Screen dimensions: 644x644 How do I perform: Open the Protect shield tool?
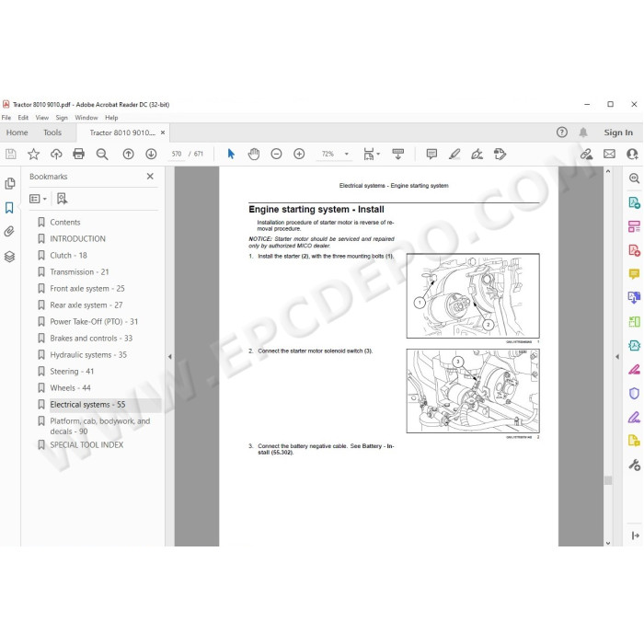(x=634, y=394)
